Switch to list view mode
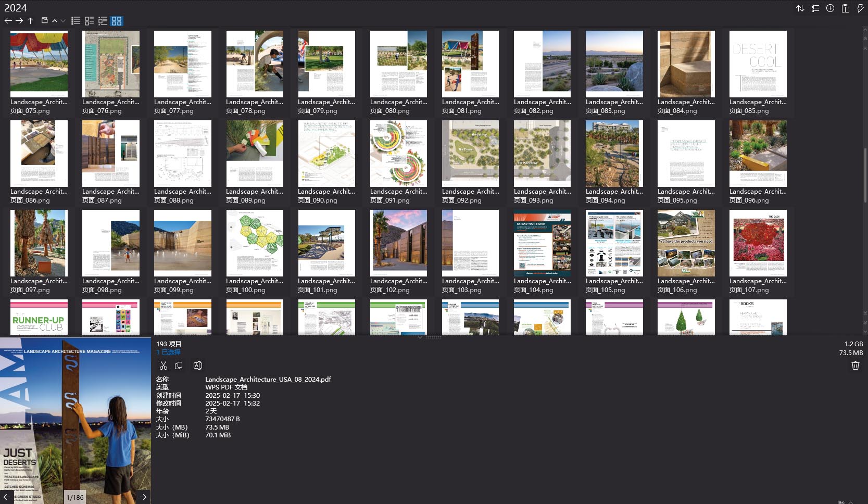Viewport: 868px width, 504px height. click(x=76, y=21)
